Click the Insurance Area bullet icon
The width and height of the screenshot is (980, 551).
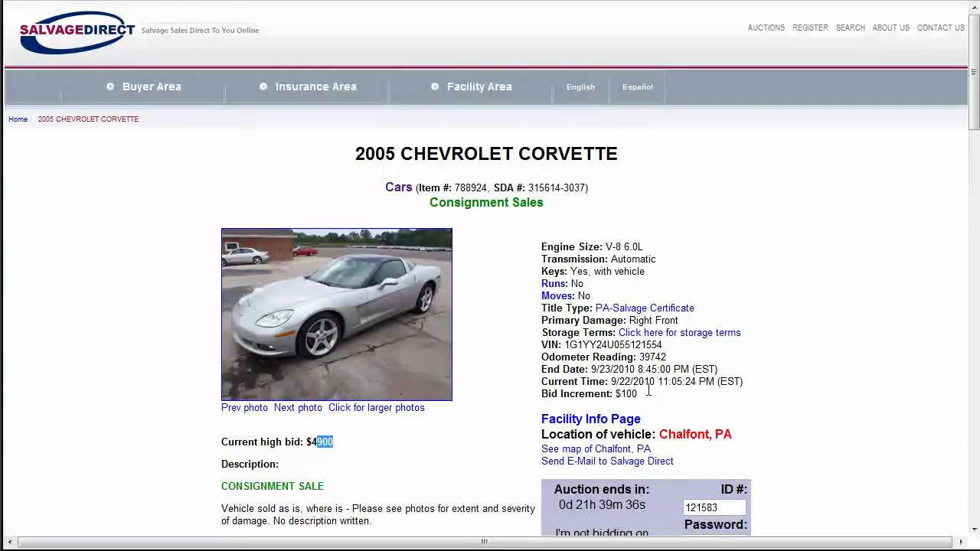click(263, 86)
